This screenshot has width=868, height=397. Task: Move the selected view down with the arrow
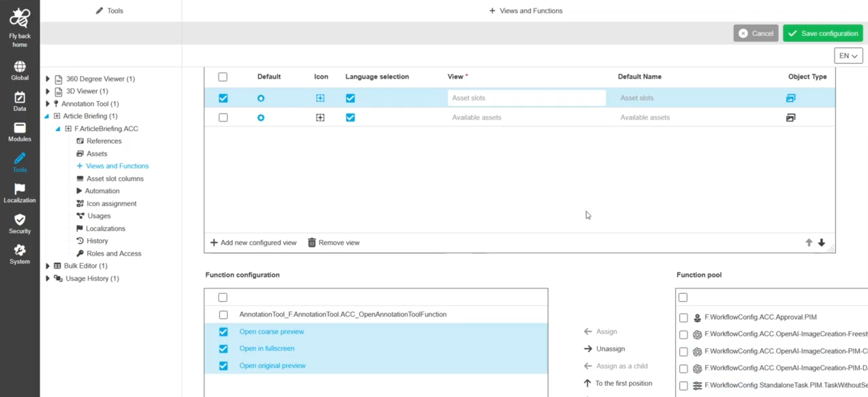coord(821,243)
